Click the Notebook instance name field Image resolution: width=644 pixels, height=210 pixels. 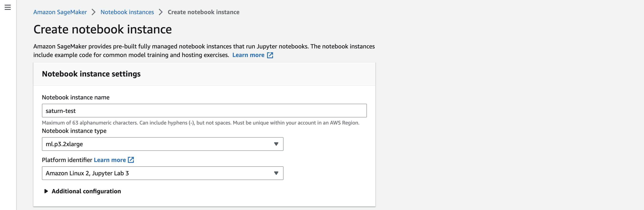204,111
